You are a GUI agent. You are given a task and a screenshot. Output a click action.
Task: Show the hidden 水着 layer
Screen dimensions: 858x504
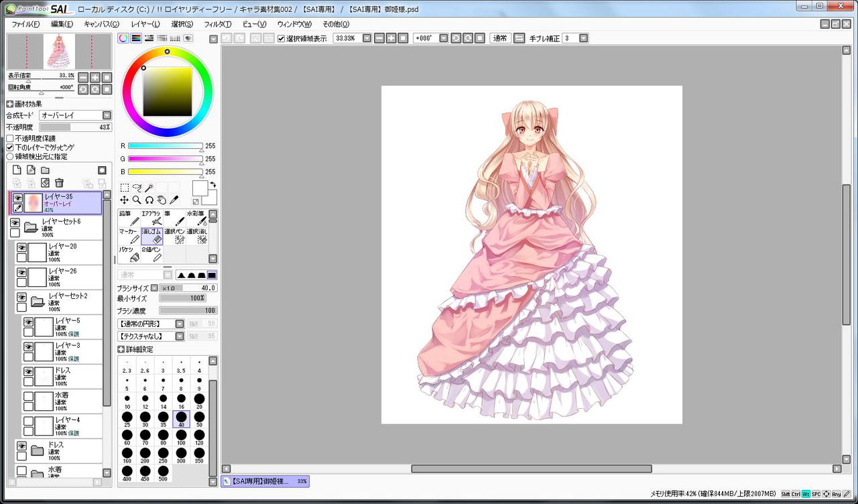tap(28, 396)
